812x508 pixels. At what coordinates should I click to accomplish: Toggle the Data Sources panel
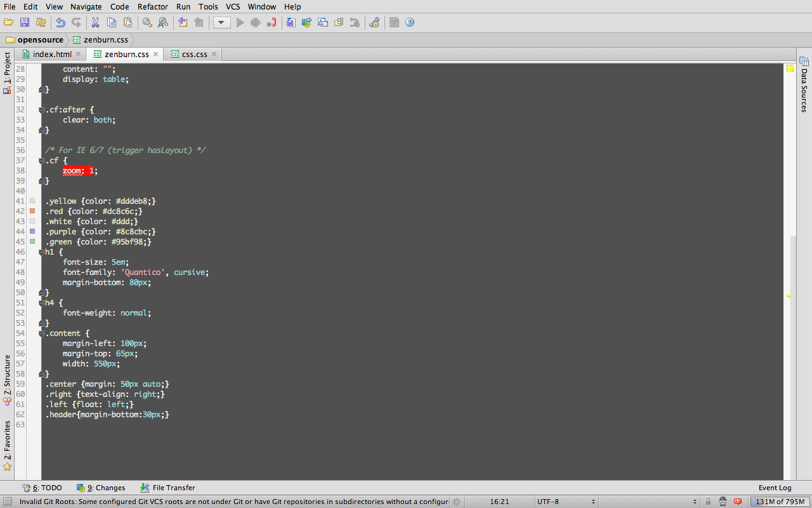coord(804,89)
